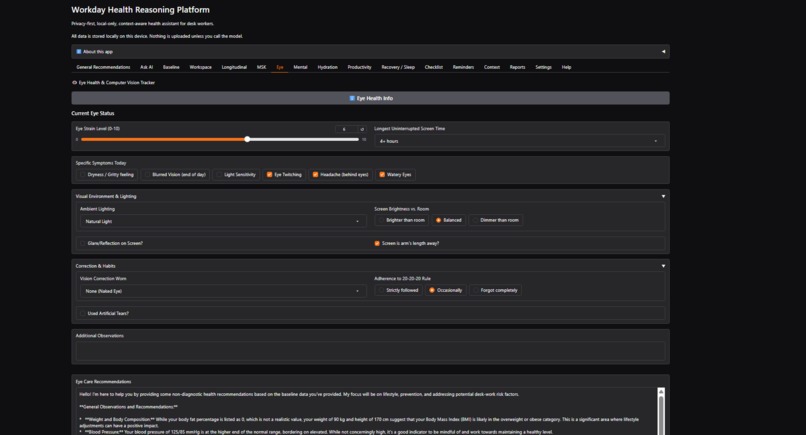
Task: Click the blue icon beside About this app
Action: pyautogui.click(x=79, y=51)
